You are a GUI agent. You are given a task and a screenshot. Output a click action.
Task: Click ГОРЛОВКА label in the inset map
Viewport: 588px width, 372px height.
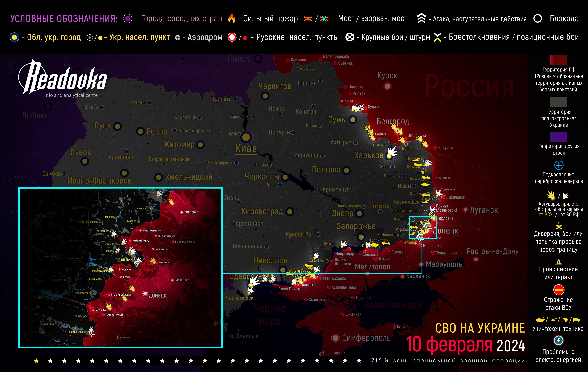(191, 212)
